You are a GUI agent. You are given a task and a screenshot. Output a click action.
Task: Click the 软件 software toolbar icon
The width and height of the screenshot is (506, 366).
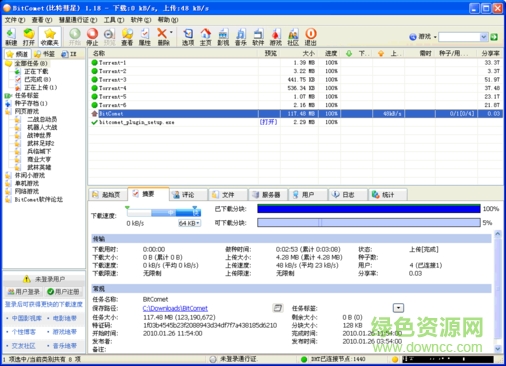[x=258, y=37]
